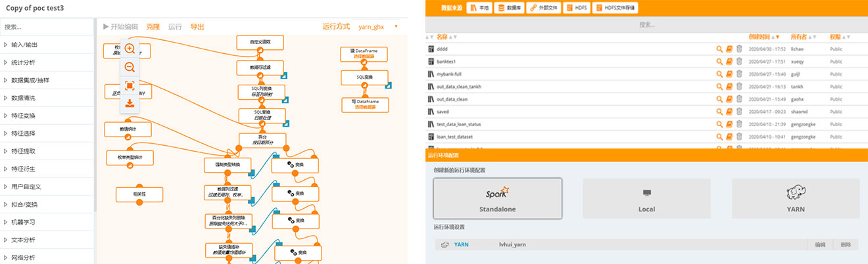Preview the dddd dataset with magnifier icon
Image resolution: width=868 pixels, height=264 pixels.
click(720, 49)
